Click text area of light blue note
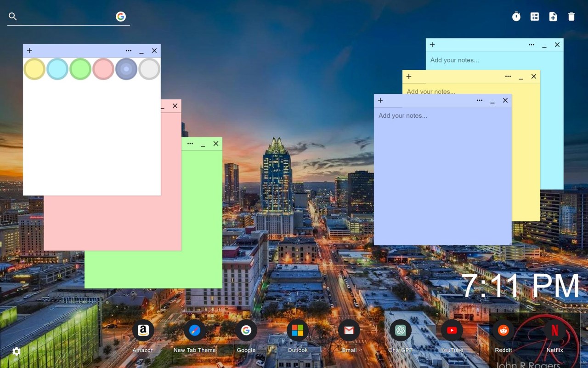The image size is (588, 368). pos(494,60)
